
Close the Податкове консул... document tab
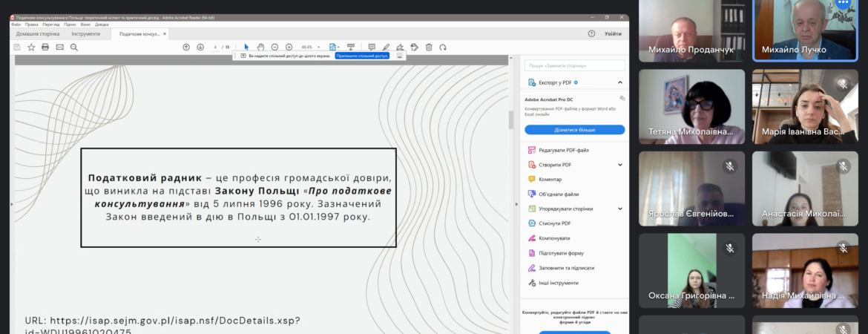tap(165, 34)
